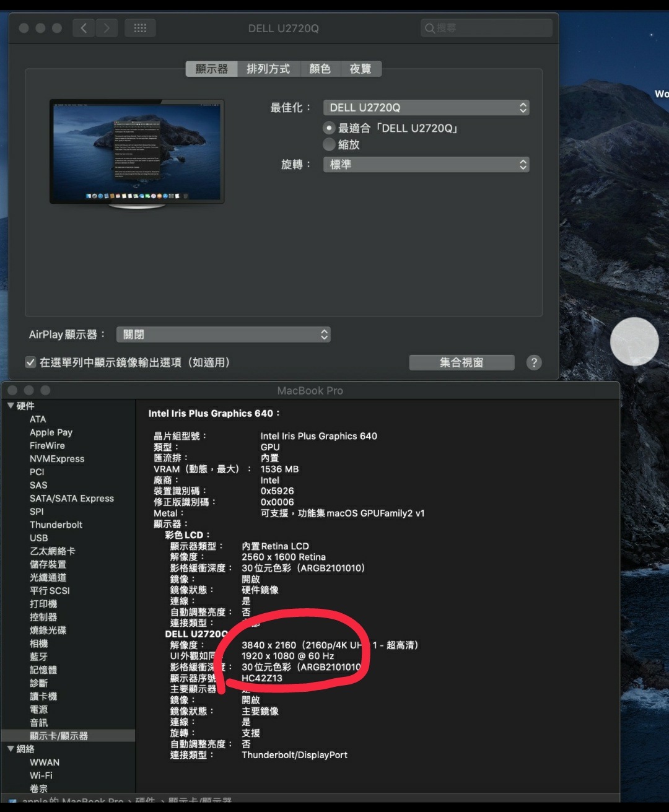Click the 1920 x 1080 @ 60 Hz value
Screen dimensions: 669x812
(288, 656)
